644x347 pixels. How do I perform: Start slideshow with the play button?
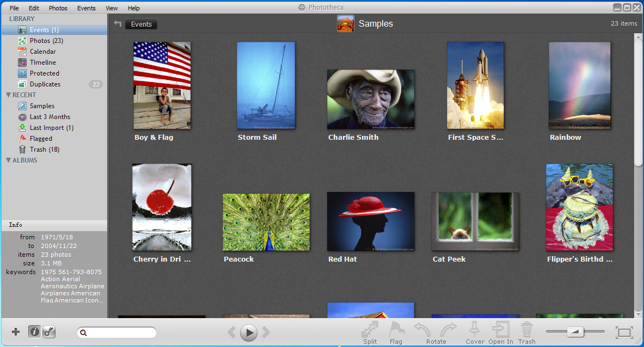click(x=248, y=332)
